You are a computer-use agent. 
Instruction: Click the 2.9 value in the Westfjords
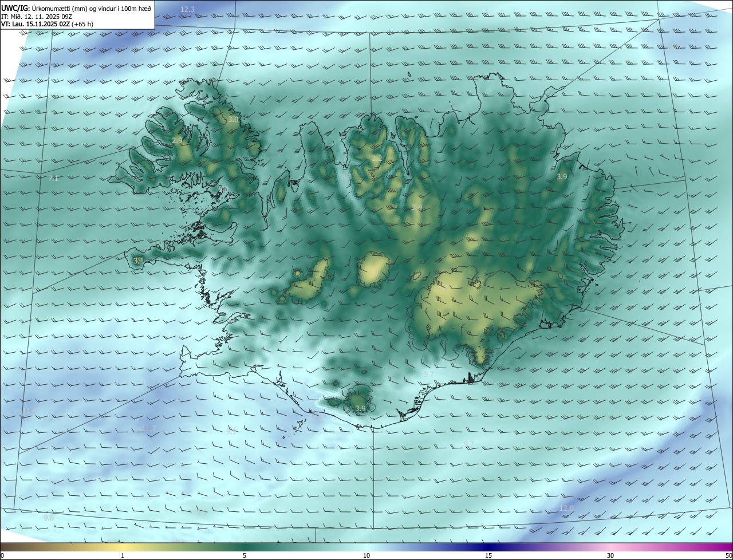(177, 140)
